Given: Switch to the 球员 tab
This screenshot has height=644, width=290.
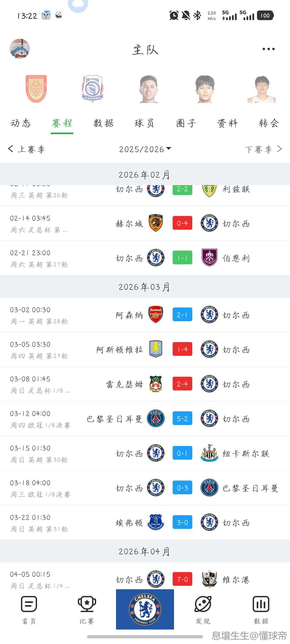Looking at the screenshot, I should pos(144,123).
